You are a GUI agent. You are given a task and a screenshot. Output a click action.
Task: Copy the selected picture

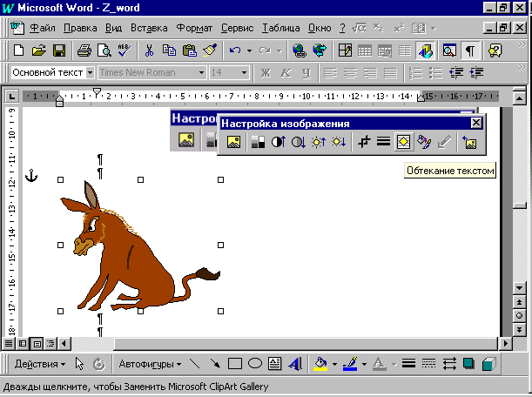169,50
